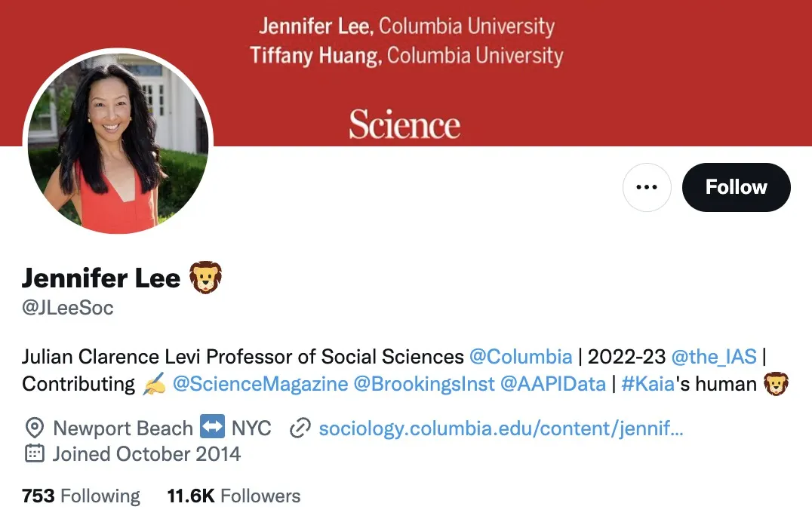Viewport: 812px width, 525px height.
Task: Click the calendar icon beside join date
Action: 34,453
